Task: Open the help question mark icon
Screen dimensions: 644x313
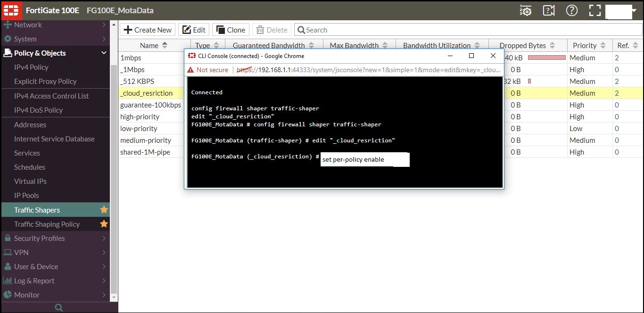Action: [572, 10]
